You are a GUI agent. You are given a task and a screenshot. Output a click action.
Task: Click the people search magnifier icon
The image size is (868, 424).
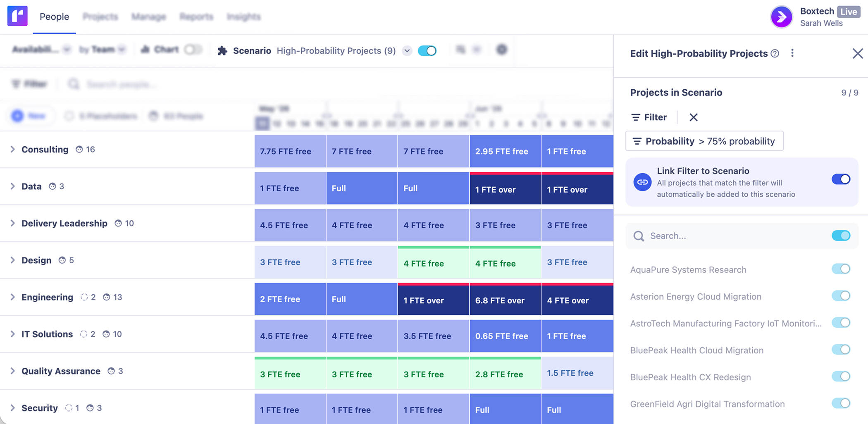[74, 84]
